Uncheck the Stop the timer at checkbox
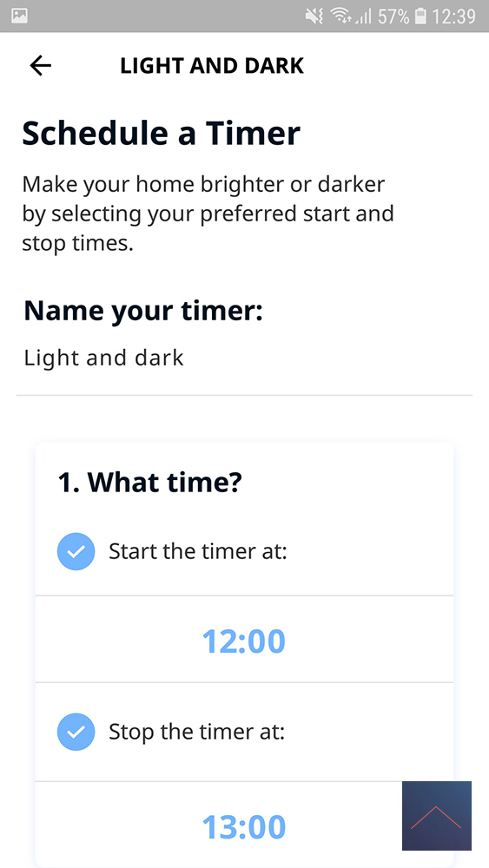The height and width of the screenshot is (868, 489). point(76,732)
